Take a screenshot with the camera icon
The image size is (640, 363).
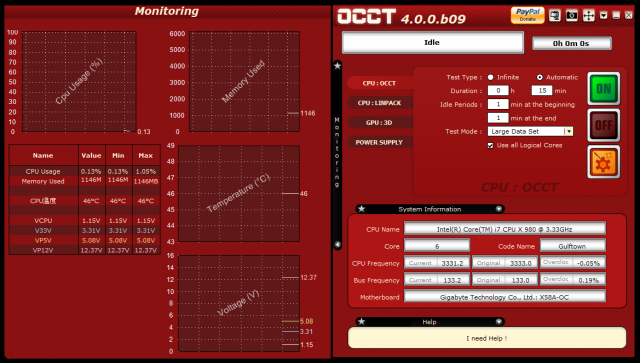(572, 16)
